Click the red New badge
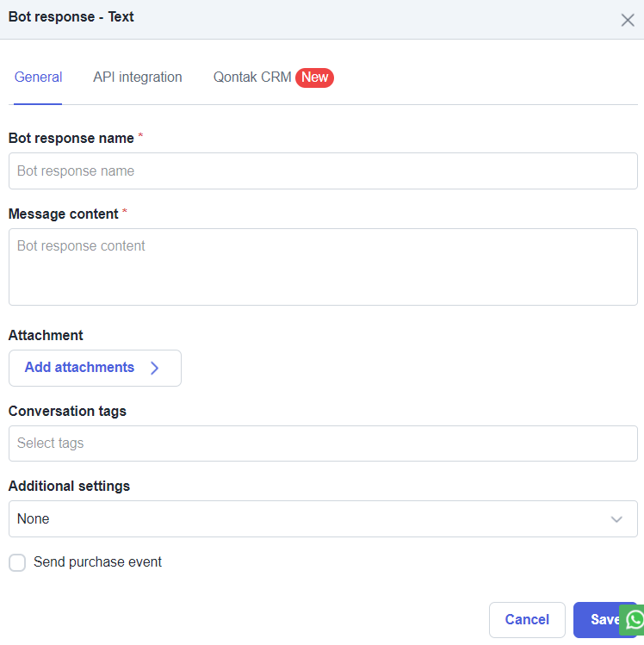This screenshot has width=644, height=645. click(314, 78)
